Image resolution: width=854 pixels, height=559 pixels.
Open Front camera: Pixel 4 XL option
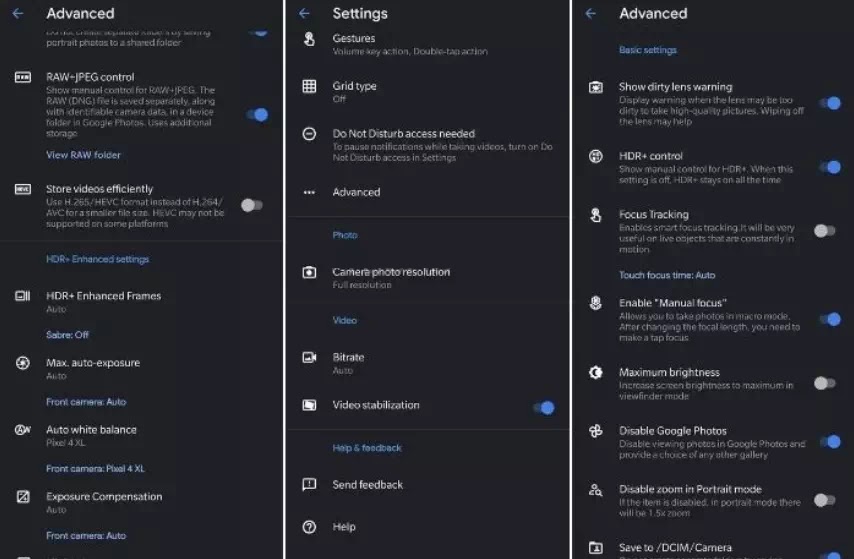click(95, 469)
